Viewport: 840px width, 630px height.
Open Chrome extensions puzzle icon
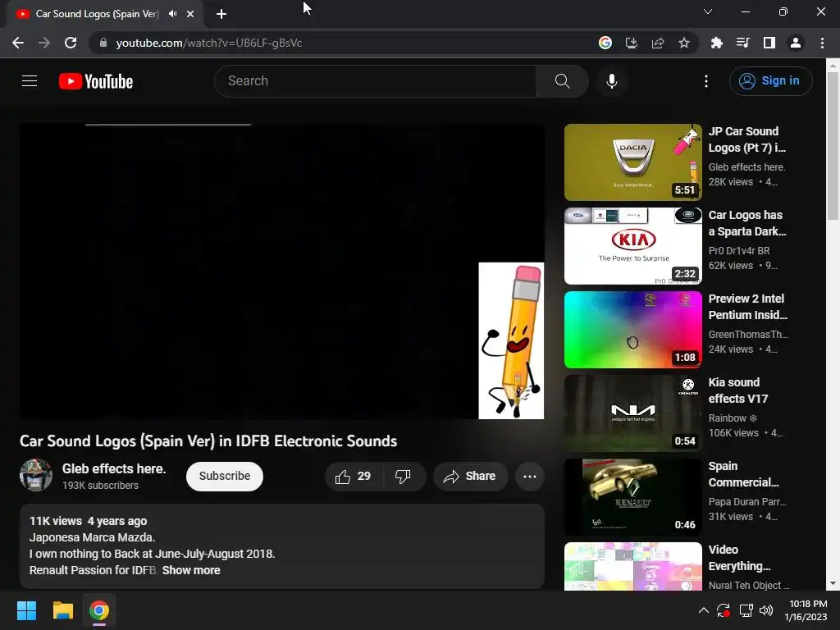(x=717, y=43)
